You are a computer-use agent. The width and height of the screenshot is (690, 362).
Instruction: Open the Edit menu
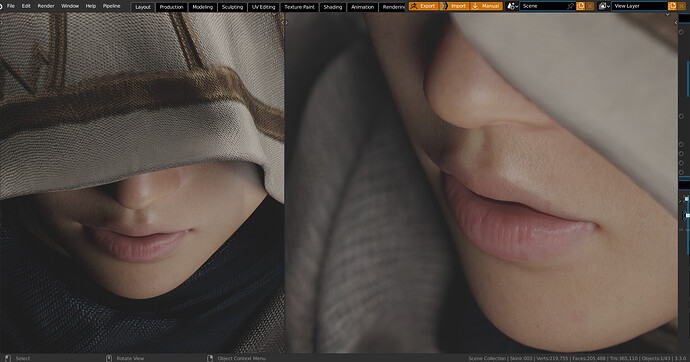pos(26,6)
